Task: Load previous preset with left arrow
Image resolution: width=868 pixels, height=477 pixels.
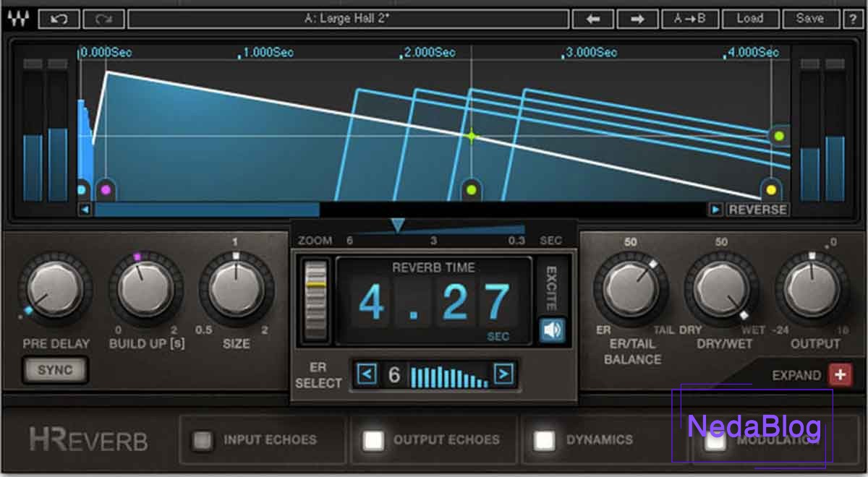Action: [593, 19]
